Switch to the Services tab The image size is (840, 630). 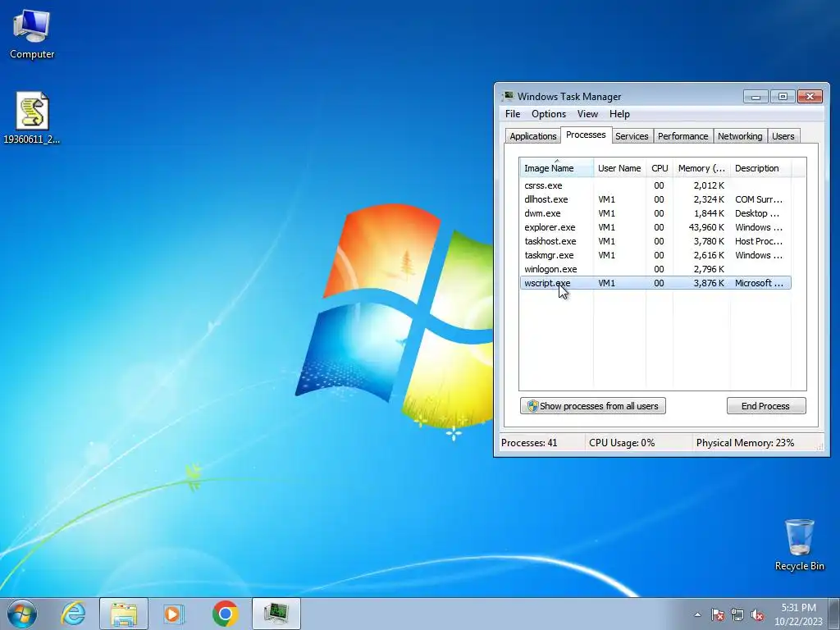pos(632,136)
